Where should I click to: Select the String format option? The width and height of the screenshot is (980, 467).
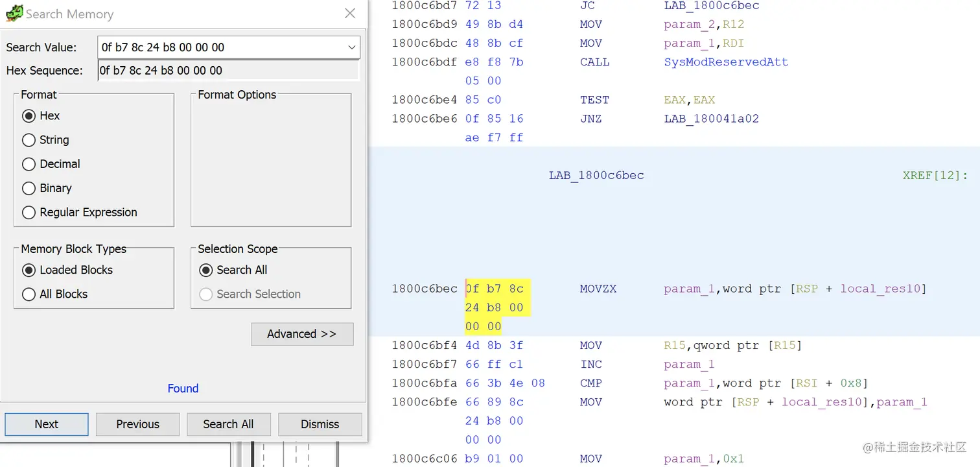click(29, 140)
